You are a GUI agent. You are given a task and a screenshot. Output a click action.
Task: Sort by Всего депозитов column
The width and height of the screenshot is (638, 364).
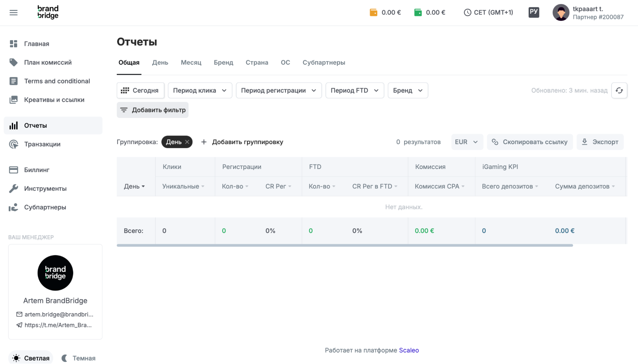coord(510,186)
